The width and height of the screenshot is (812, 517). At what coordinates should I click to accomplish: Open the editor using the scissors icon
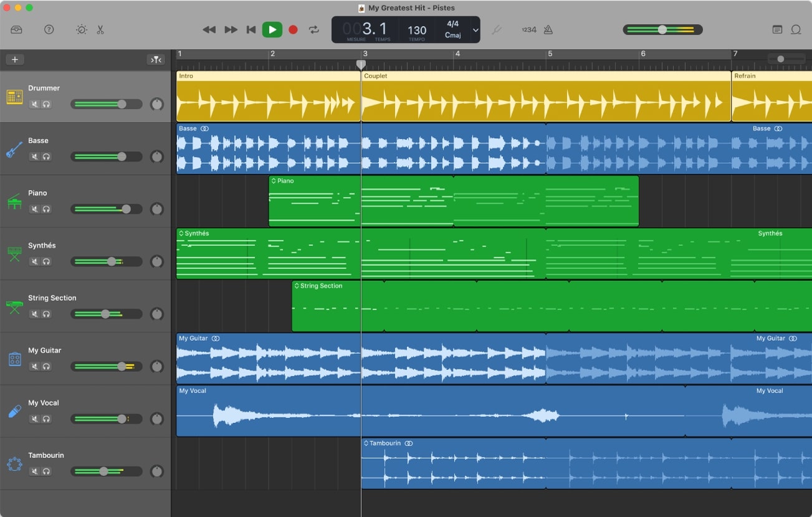point(100,29)
